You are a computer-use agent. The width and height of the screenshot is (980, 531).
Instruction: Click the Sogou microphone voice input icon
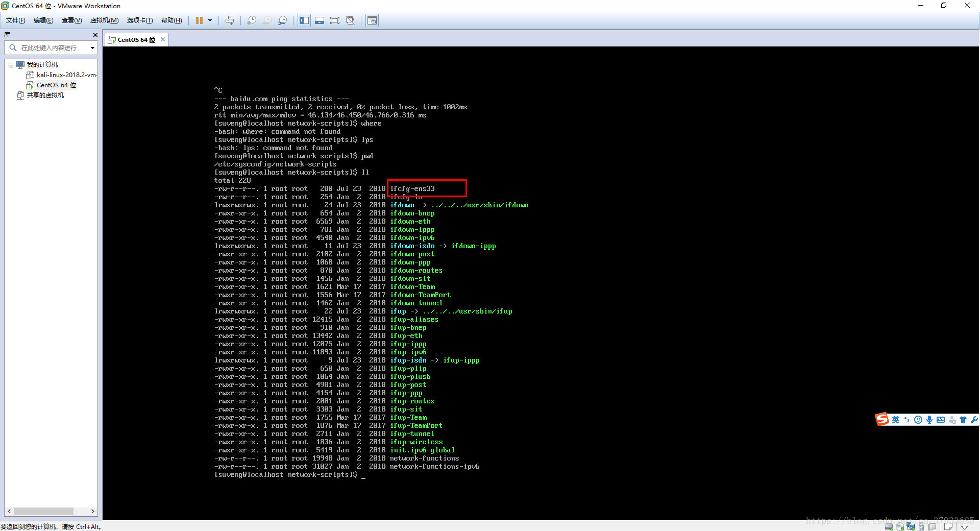pos(929,420)
